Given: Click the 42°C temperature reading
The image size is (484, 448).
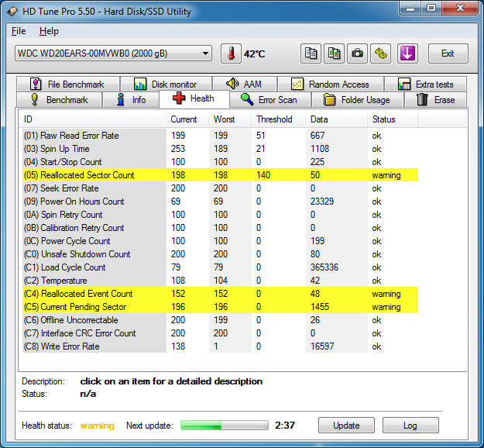Looking at the screenshot, I should (x=254, y=54).
